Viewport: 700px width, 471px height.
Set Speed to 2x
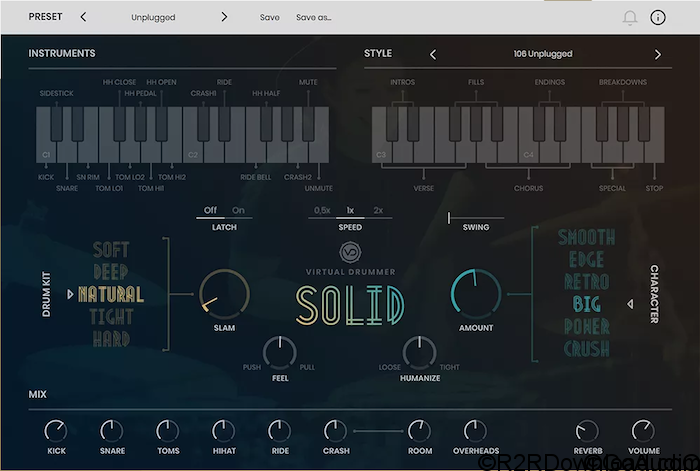(x=378, y=210)
